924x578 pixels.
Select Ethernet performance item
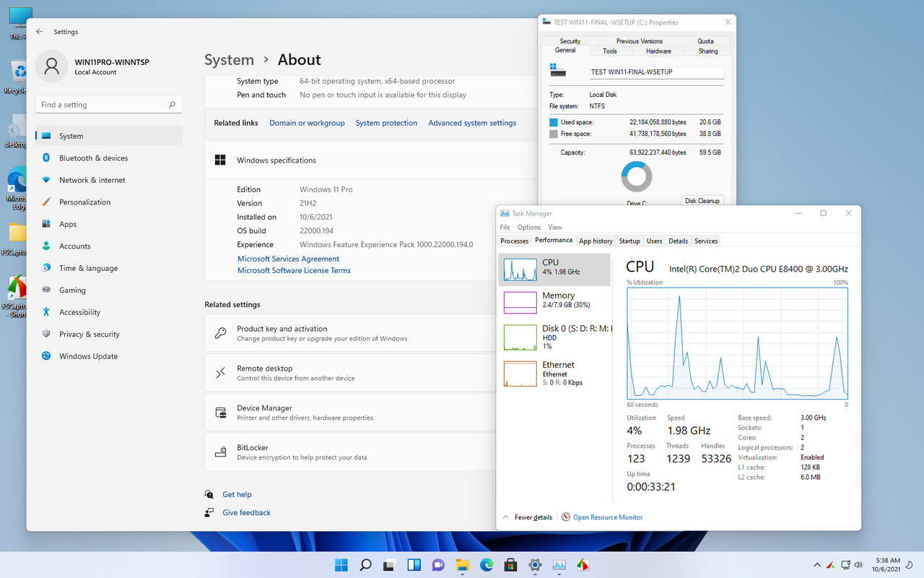554,374
